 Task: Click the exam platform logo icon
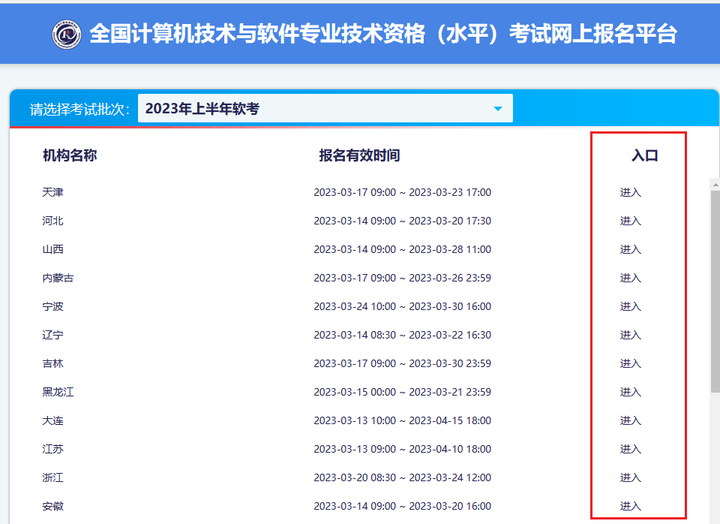pyautogui.click(x=67, y=34)
